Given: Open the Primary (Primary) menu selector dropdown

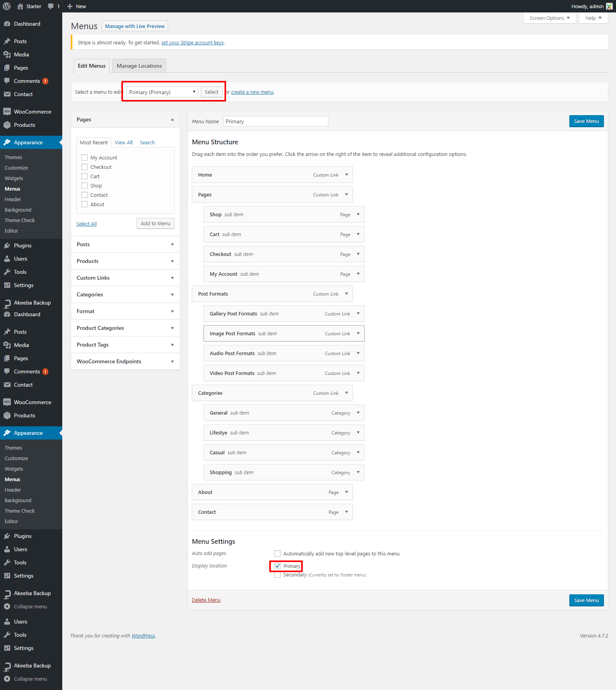Looking at the screenshot, I should pyautogui.click(x=162, y=92).
